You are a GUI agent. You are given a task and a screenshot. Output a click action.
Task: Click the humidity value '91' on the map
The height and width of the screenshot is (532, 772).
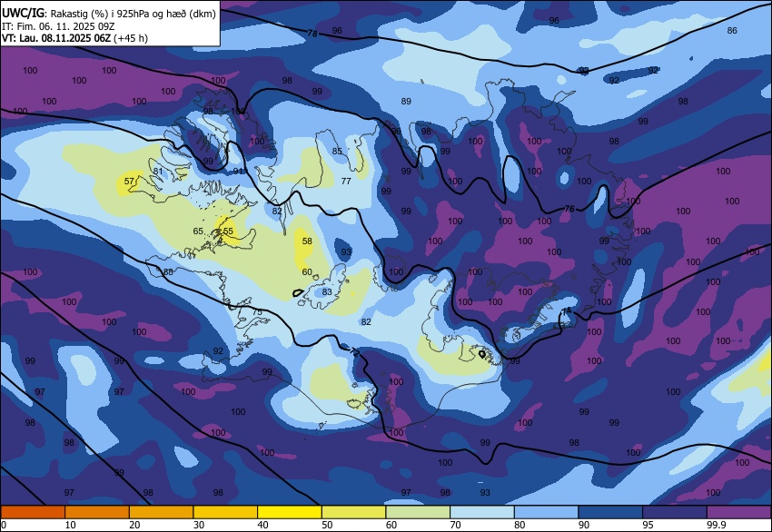coord(238,172)
